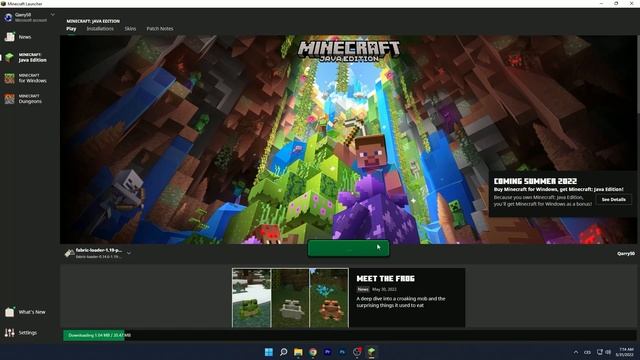This screenshot has height=360, width=640.
Task: Click the News tag on frog article
Action: 363,289
